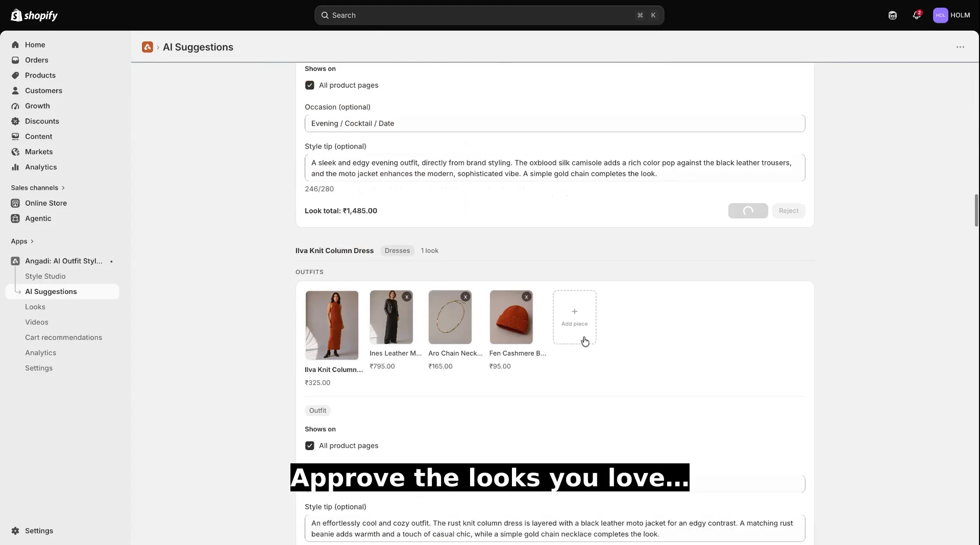The image size is (980, 545).
Task: Click the Home house icon
Action: coord(15,45)
